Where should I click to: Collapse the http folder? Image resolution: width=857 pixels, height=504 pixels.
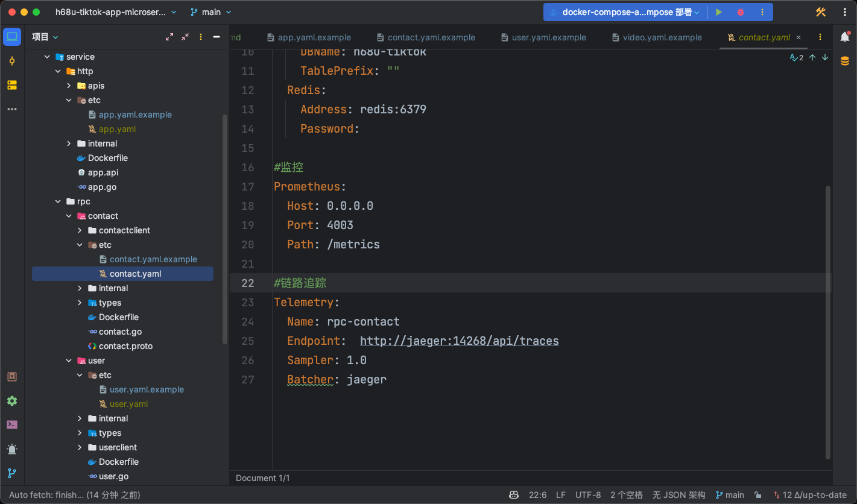(58, 71)
